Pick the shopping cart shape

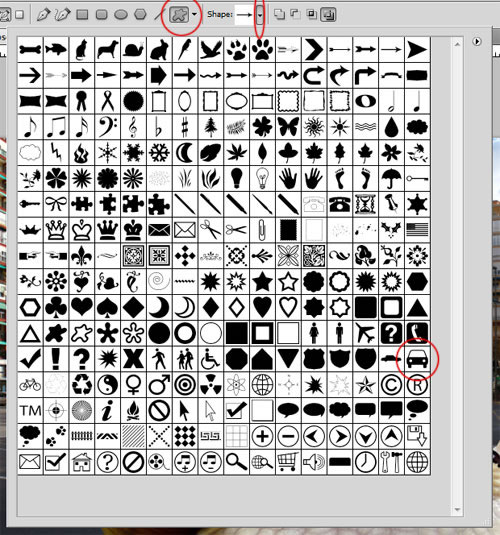point(288,462)
